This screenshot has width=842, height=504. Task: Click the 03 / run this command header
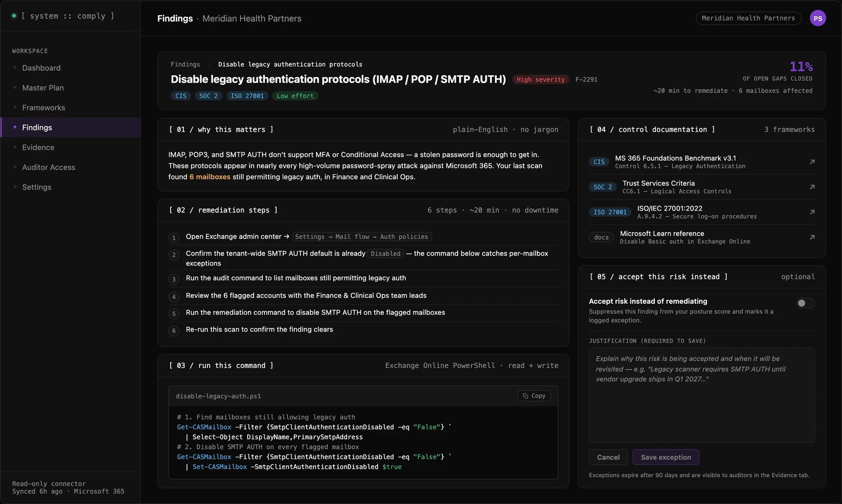(x=221, y=366)
